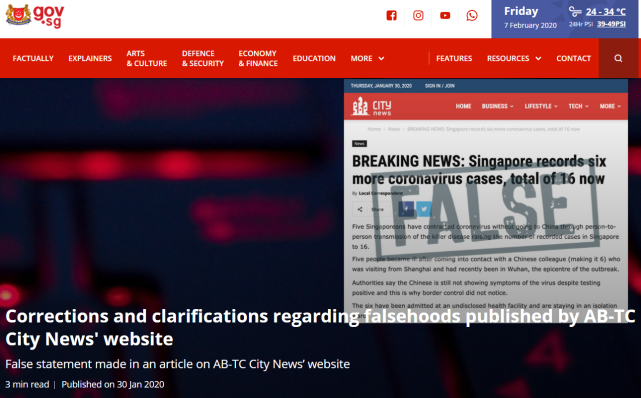Open the FEATURES link
The height and width of the screenshot is (398, 641).
454,58
